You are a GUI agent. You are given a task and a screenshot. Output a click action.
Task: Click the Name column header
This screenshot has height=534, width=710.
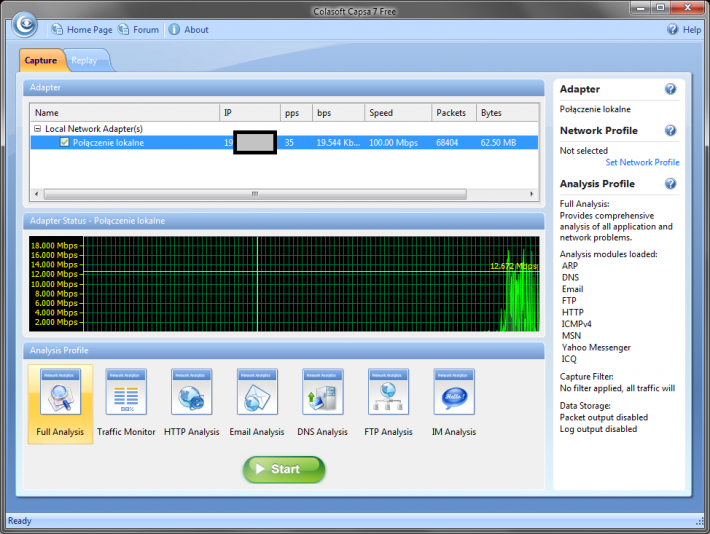[x=125, y=113]
